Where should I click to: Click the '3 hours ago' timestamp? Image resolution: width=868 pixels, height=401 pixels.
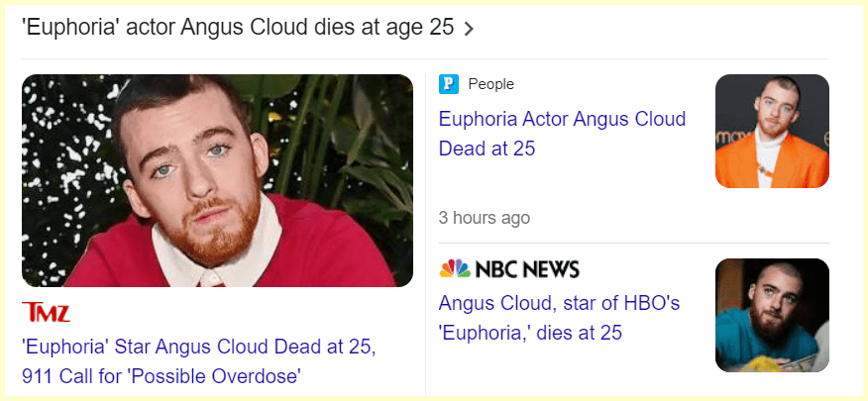485,217
